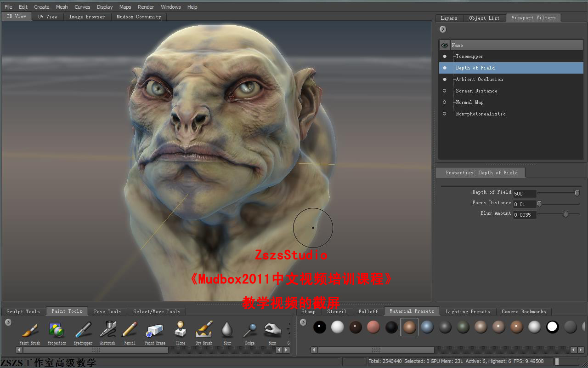The width and height of the screenshot is (588, 368).
Task: Switch to the Lighting Presets tab
Action: pyautogui.click(x=468, y=311)
